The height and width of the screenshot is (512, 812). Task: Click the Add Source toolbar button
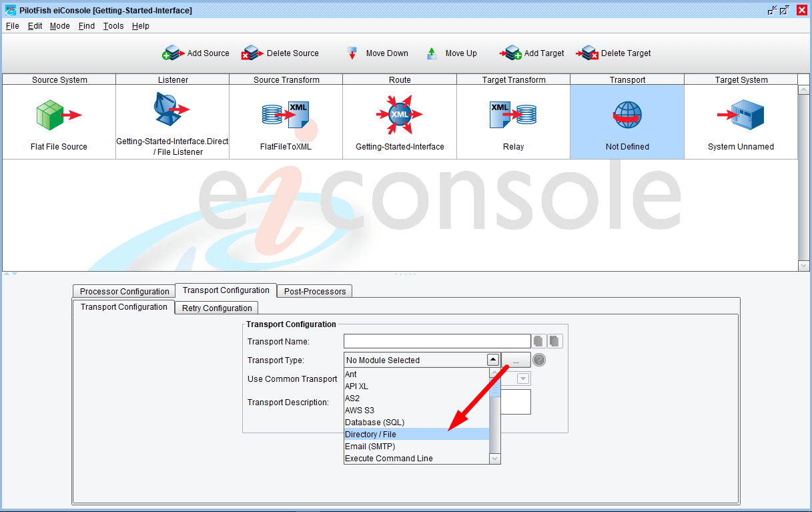[x=196, y=53]
